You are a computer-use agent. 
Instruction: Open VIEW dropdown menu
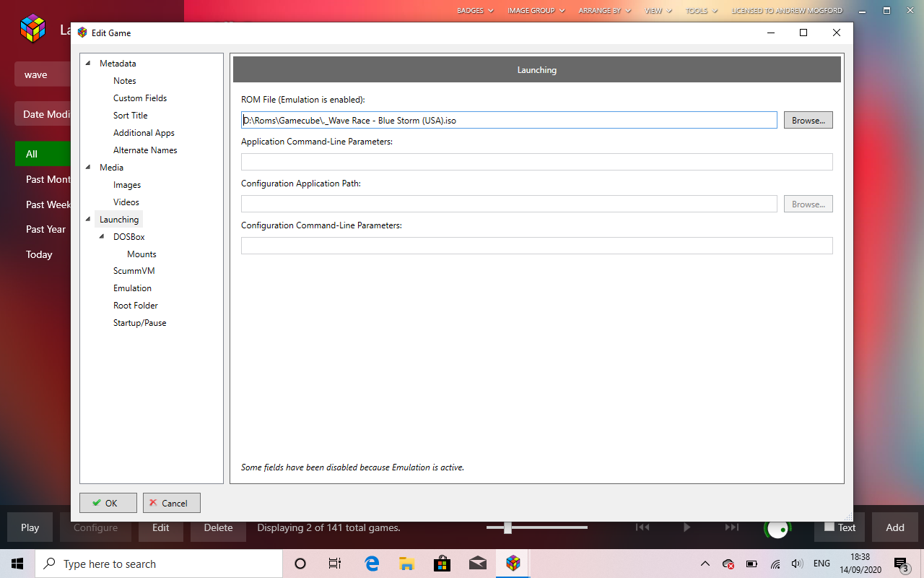658,11
